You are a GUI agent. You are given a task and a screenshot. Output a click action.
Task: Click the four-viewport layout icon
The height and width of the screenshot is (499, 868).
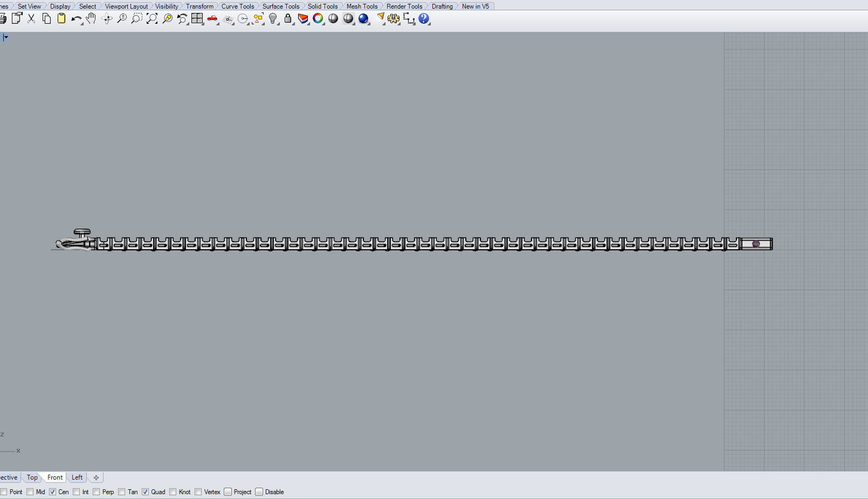(197, 18)
